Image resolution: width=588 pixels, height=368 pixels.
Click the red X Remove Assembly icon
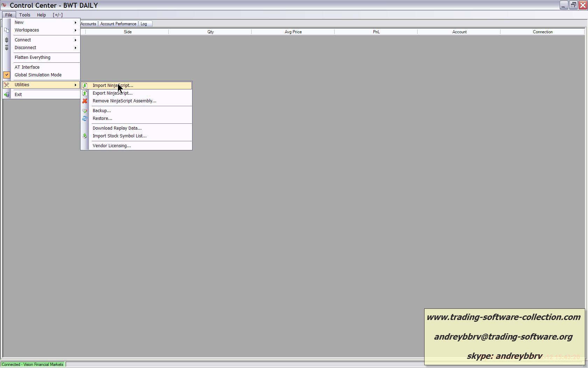85,101
